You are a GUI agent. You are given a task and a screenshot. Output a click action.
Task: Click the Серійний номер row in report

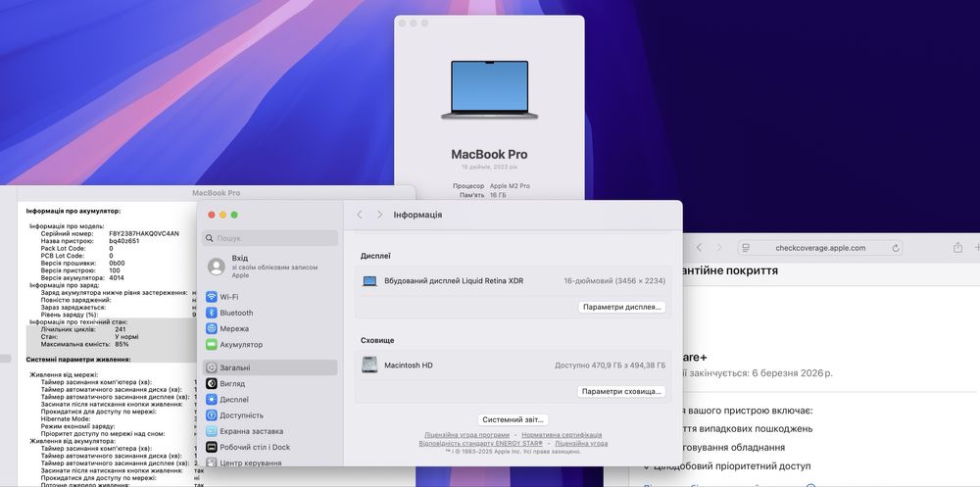[110, 233]
